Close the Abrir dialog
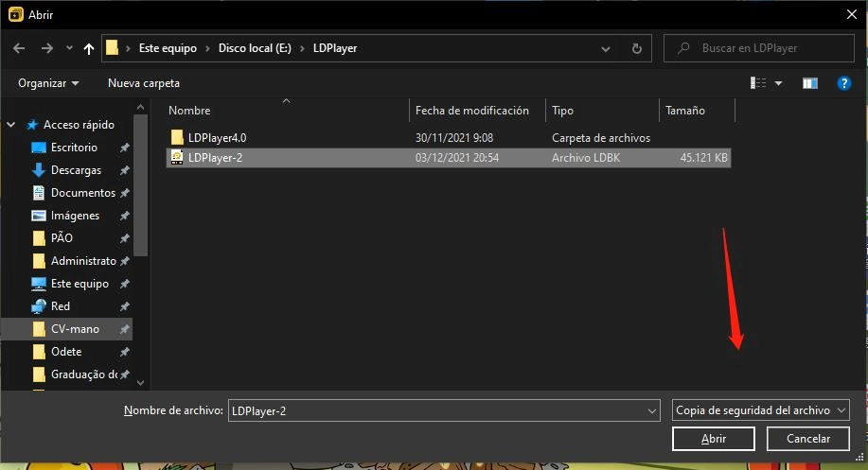The image size is (868, 470). (852, 14)
